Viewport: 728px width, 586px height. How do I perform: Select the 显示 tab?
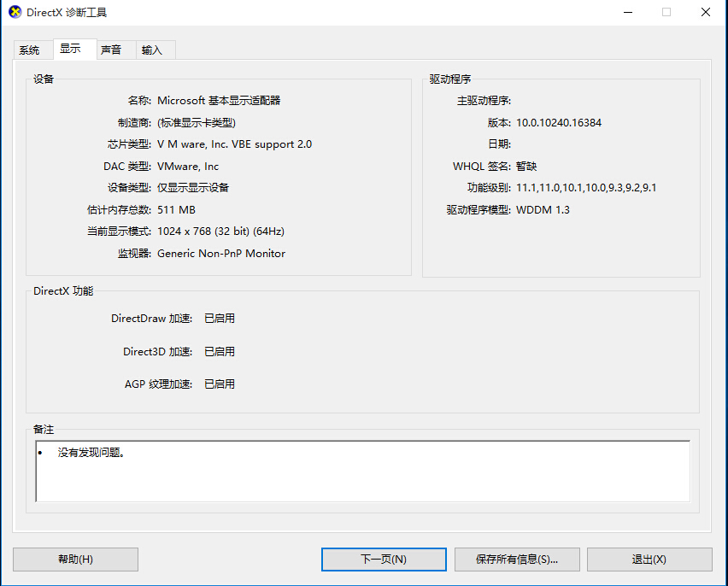point(72,50)
